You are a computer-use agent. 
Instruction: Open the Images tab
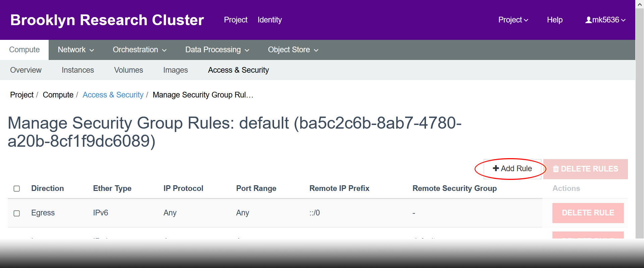(x=175, y=70)
